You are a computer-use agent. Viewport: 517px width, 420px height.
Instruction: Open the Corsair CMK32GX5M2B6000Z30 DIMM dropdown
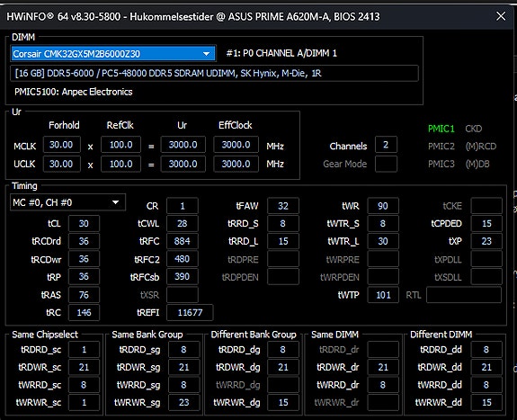(x=113, y=53)
